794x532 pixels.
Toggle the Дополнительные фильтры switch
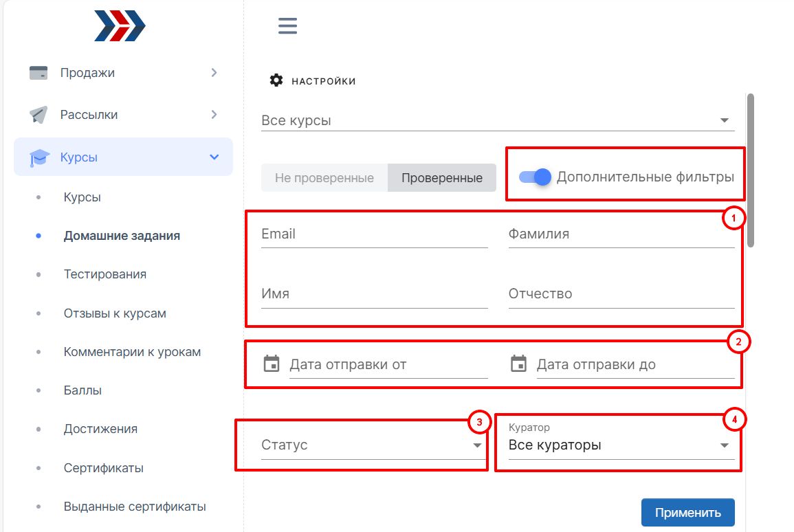click(536, 177)
